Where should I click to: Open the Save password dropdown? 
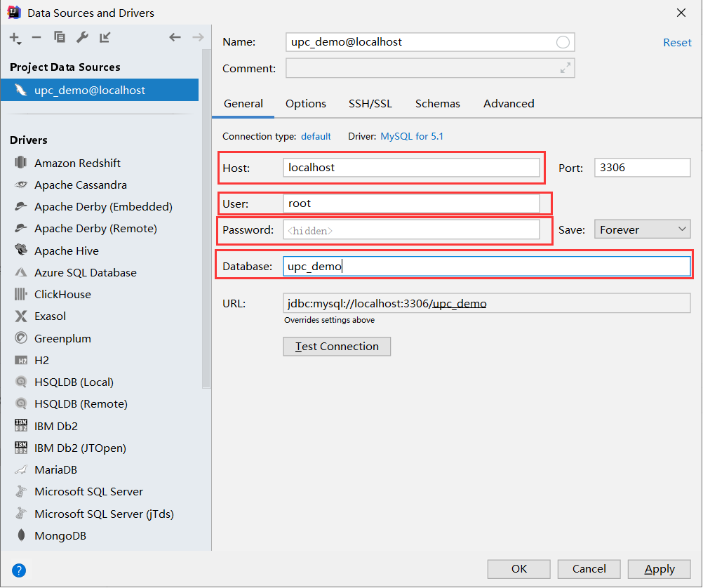(642, 229)
